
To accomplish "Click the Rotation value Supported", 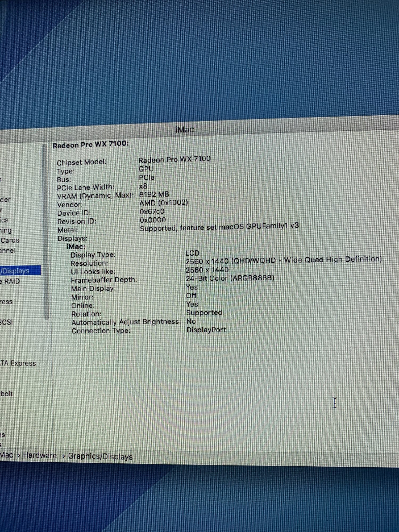I will (x=204, y=313).
